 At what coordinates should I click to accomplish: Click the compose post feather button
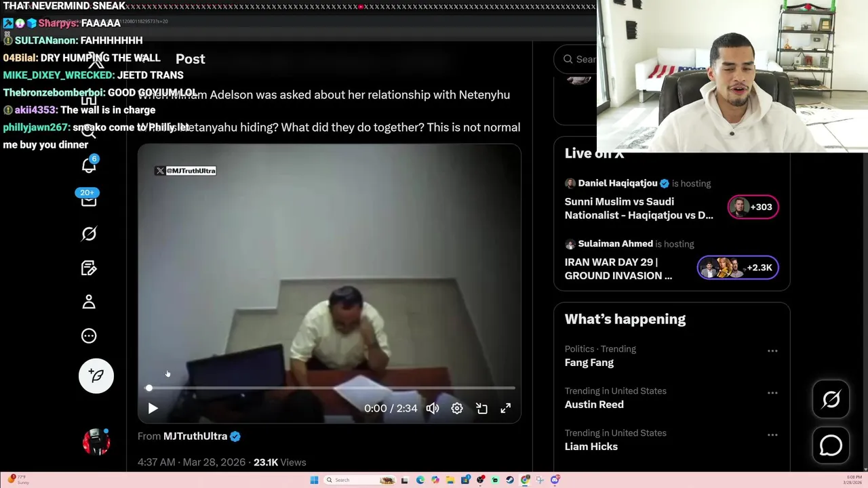(96, 375)
